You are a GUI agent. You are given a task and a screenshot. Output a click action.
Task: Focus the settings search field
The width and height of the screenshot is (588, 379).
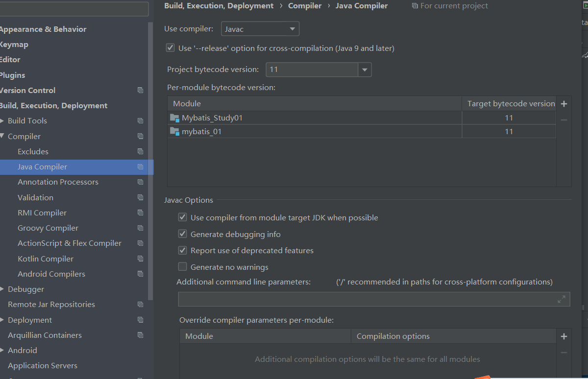click(73, 9)
